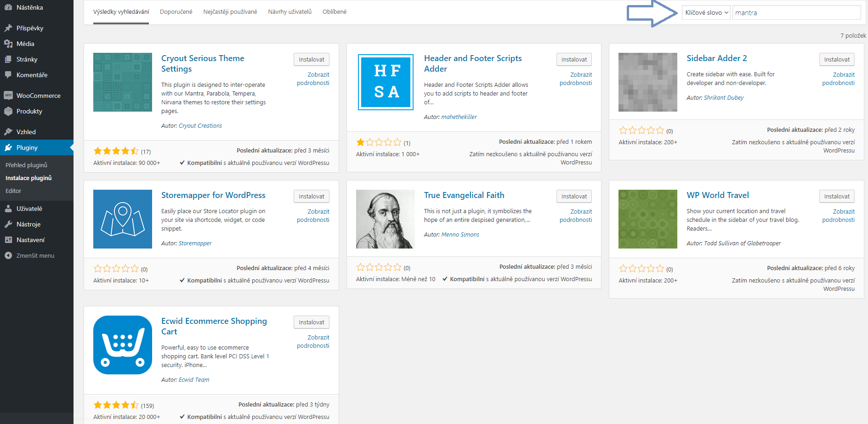This screenshot has width=868, height=424.
Task: Select Instalace pluginů submenu item
Action: 28,178
